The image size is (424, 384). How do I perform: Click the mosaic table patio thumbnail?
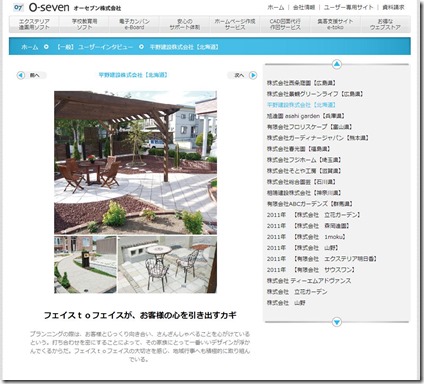tap(167, 265)
